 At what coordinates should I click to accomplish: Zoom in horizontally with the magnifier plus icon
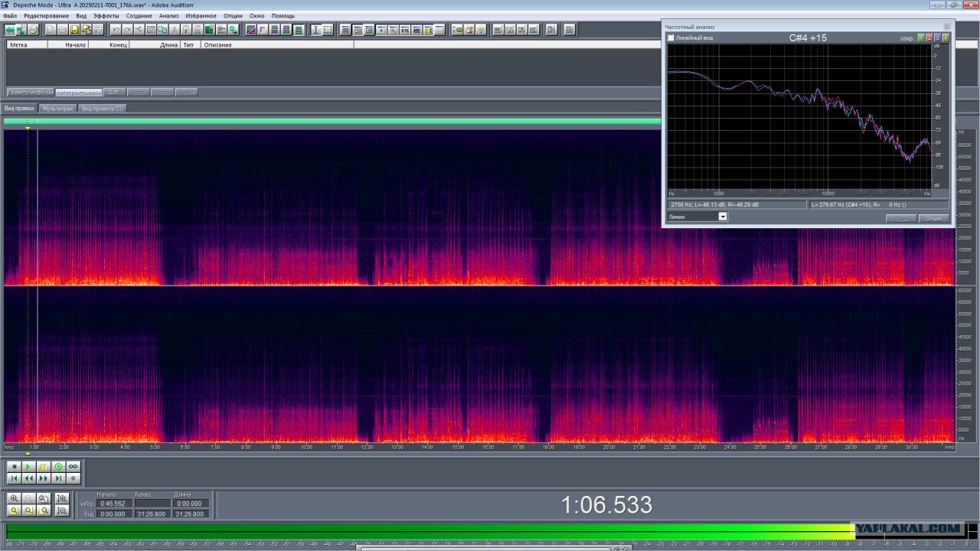pos(14,498)
